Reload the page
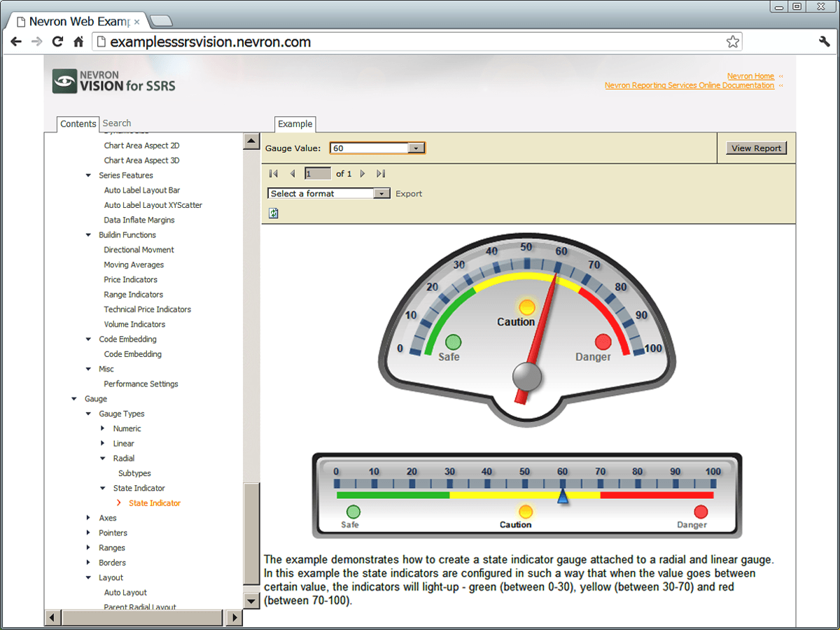 click(x=58, y=41)
